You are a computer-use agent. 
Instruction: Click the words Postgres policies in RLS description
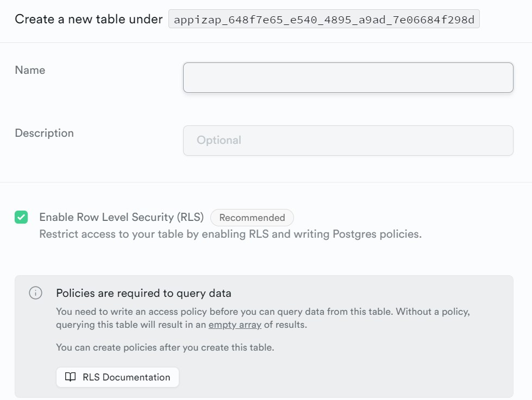click(x=377, y=234)
